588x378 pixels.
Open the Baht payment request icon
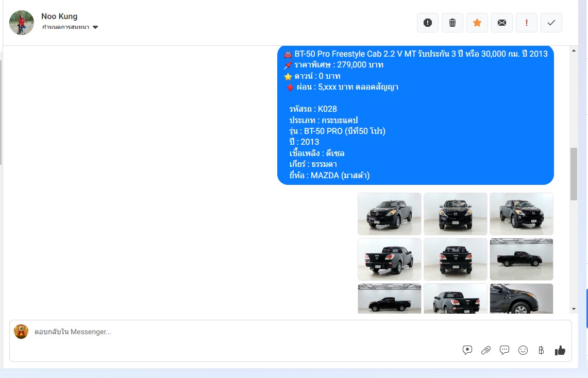click(x=541, y=350)
